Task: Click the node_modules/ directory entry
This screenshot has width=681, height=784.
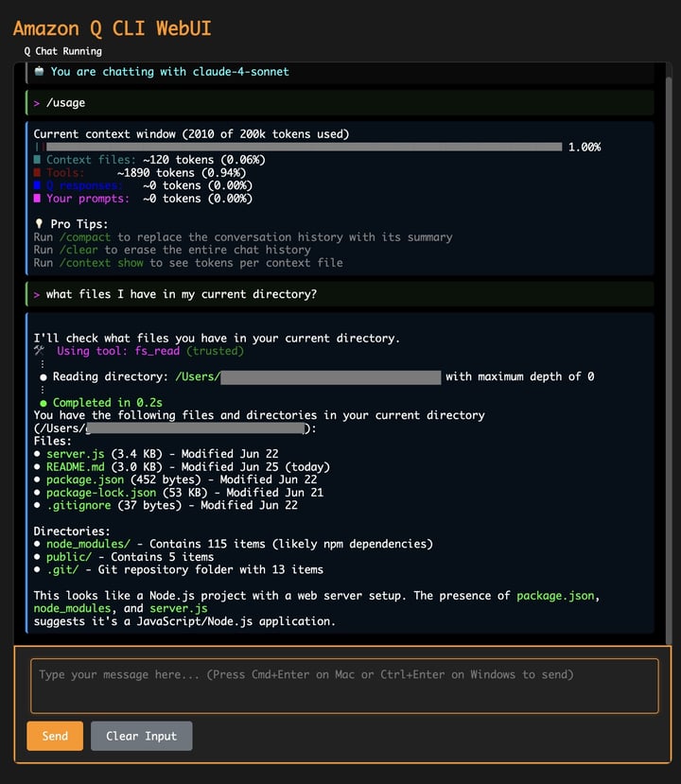Action: click(88, 544)
